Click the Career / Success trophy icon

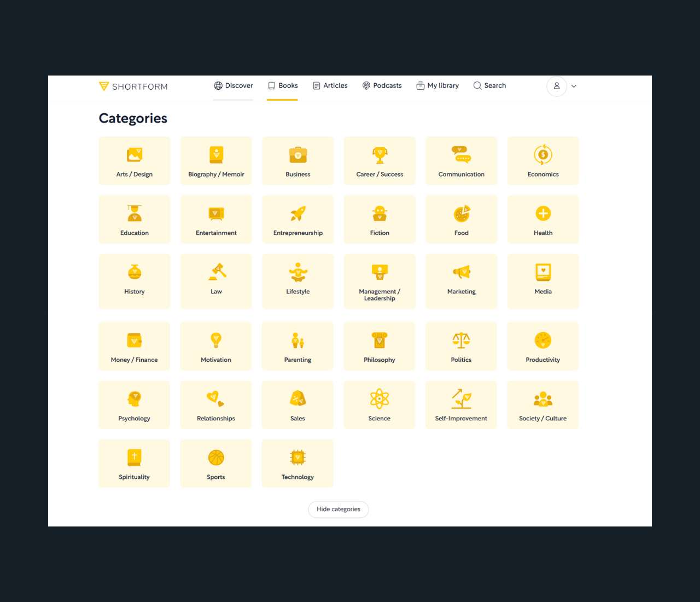380,155
